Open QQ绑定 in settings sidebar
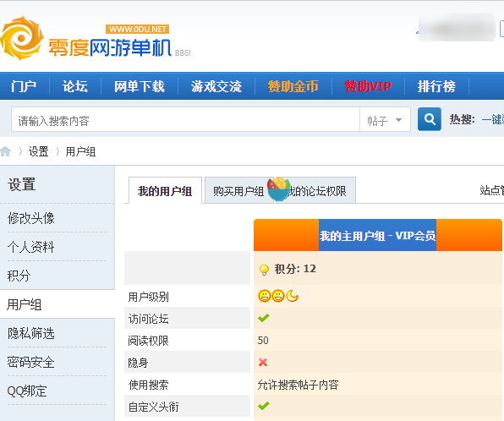This screenshot has width=504, height=421. coord(27,391)
